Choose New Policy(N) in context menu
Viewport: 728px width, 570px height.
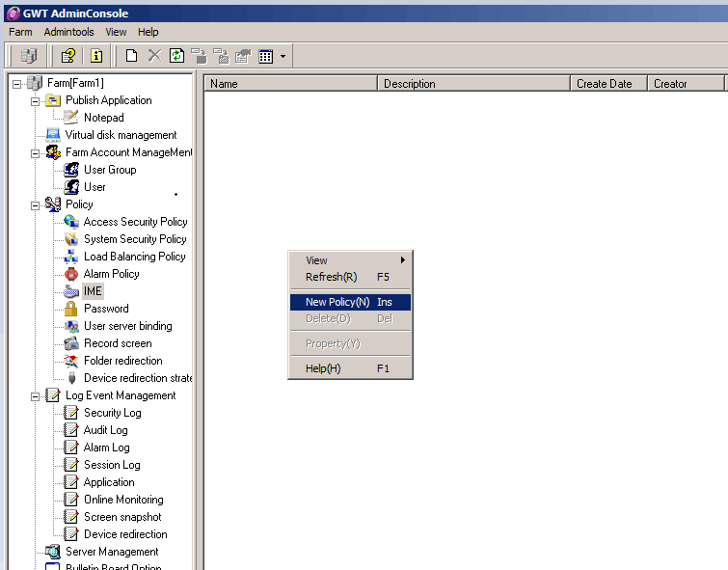coord(337,302)
